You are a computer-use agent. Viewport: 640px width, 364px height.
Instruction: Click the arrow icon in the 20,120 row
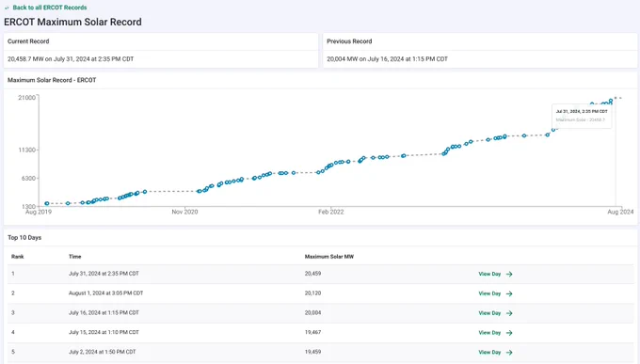pos(509,293)
